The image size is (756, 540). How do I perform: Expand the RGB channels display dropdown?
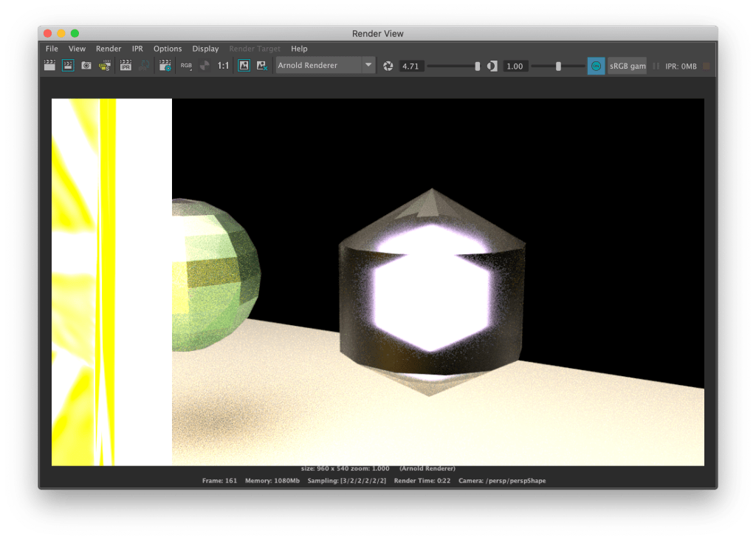tap(186, 66)
